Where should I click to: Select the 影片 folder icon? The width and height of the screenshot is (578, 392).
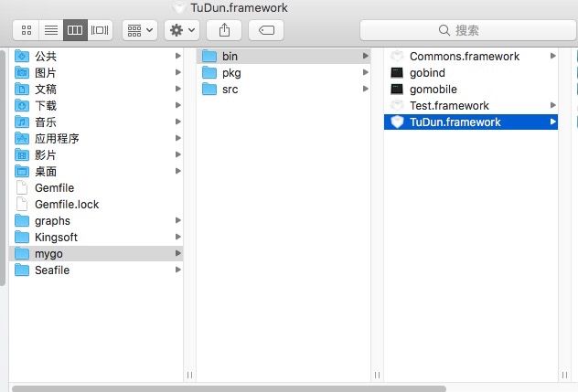click(22, 154)
